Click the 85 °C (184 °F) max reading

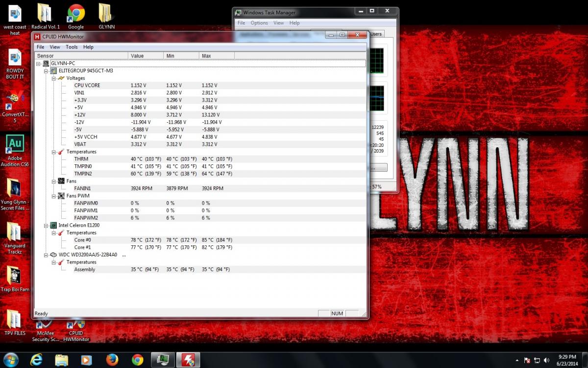point(217,240)
